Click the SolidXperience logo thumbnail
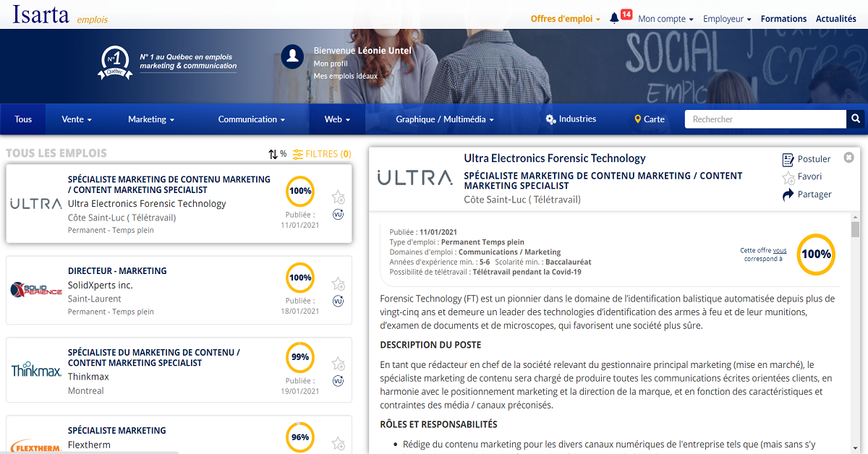Viewport: 868px width, 454px height. (36, 290)
